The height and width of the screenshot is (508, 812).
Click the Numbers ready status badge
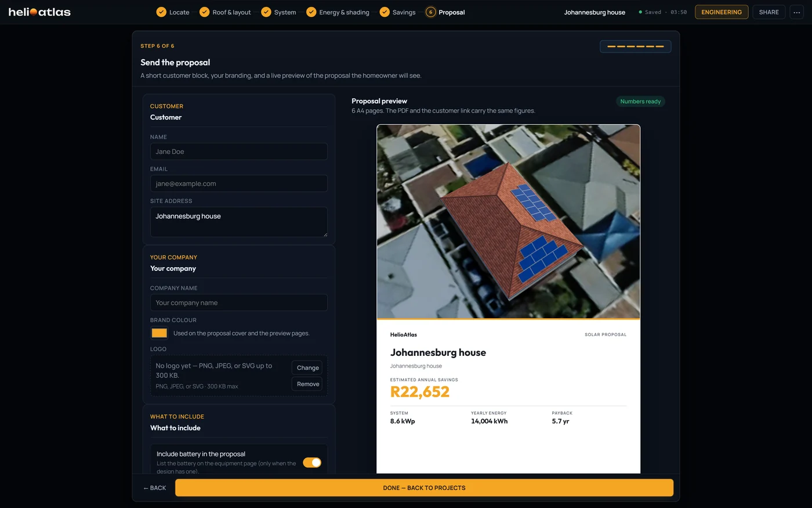(x=640, y=101)
